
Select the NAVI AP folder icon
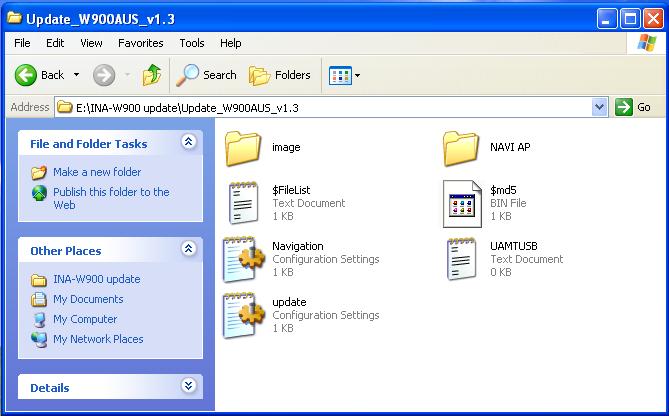(461, 148)
